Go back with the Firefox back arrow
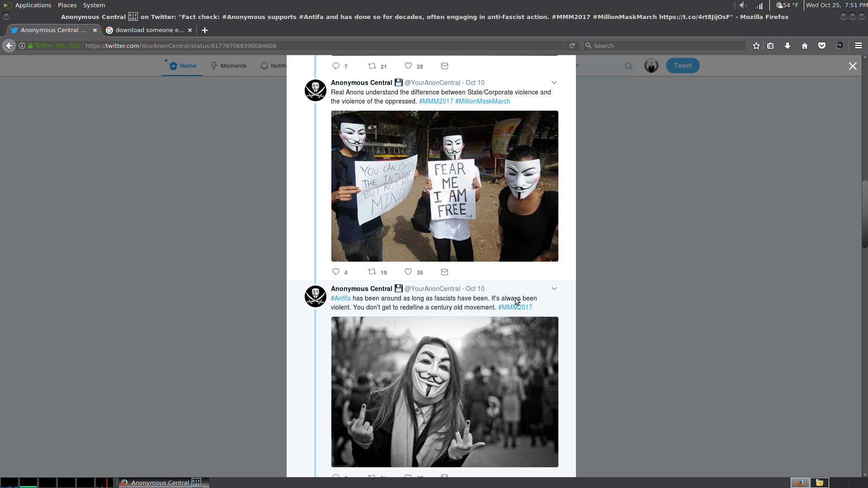The width and height of the screenshot is (868, 488). point(9,46)
